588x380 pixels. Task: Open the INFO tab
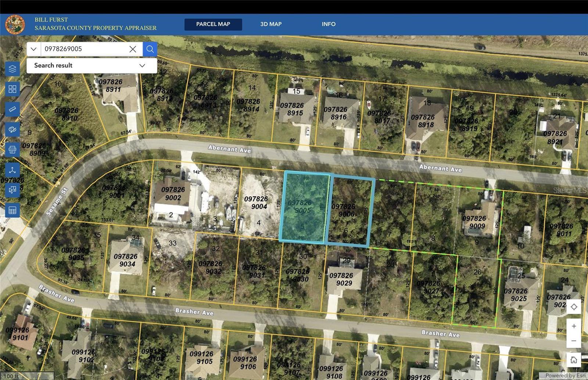click(328, 24)
